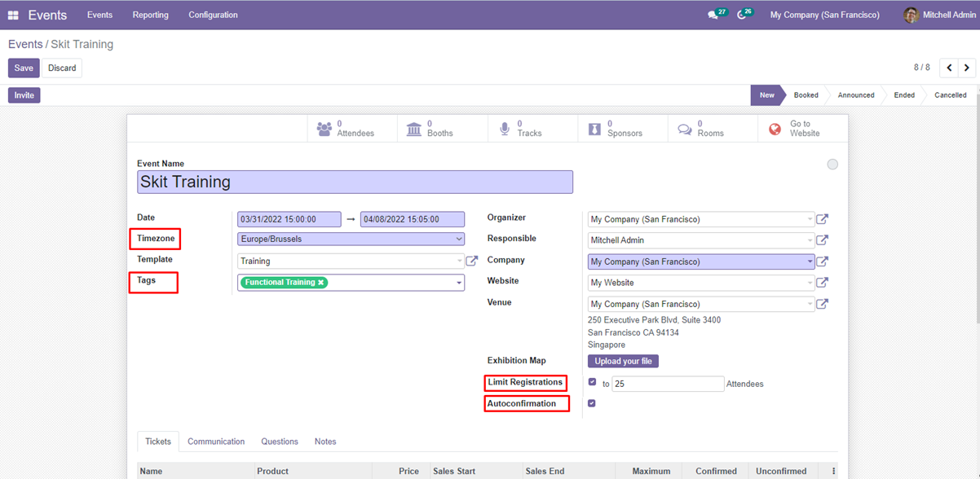Open external link for Organizer field
The image size is (980, 479).
click(x=823, y=219)
